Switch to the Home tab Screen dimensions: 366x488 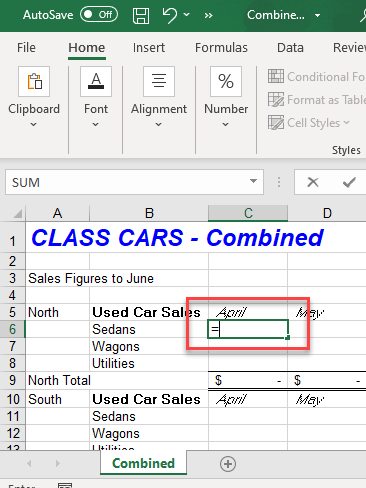click(x=87, y=48)
